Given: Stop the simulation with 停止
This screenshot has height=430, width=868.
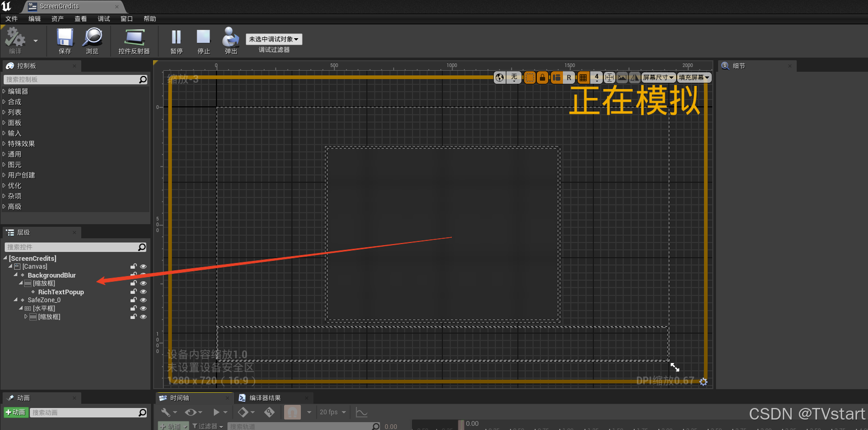Looking at the screenshot, I should [203, 40].
